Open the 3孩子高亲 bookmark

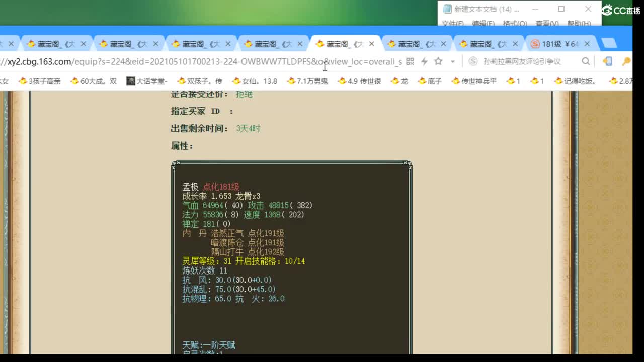coord(39,81)
